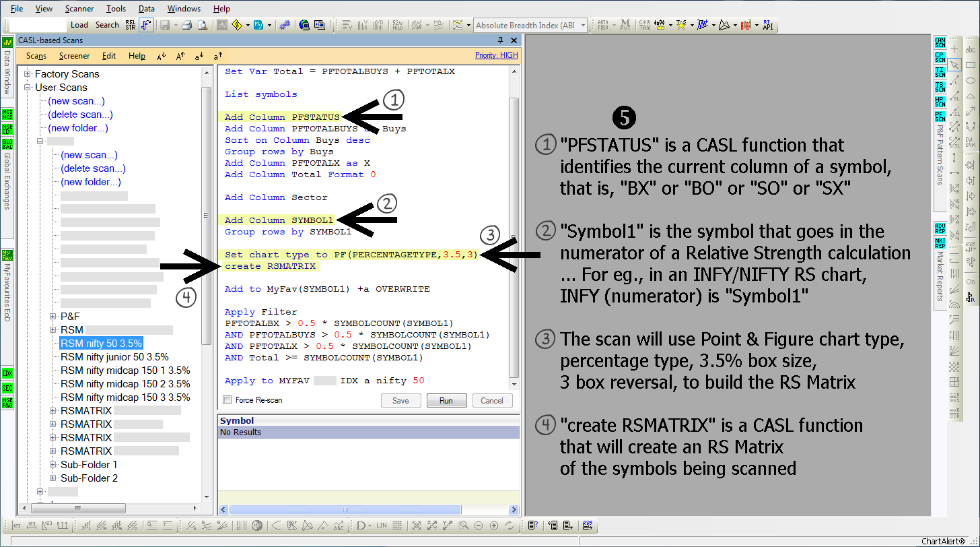The width and height of the screenshot is (980, 547).
Task: Click the Cancel button
Action: click(x=492, y=400)
